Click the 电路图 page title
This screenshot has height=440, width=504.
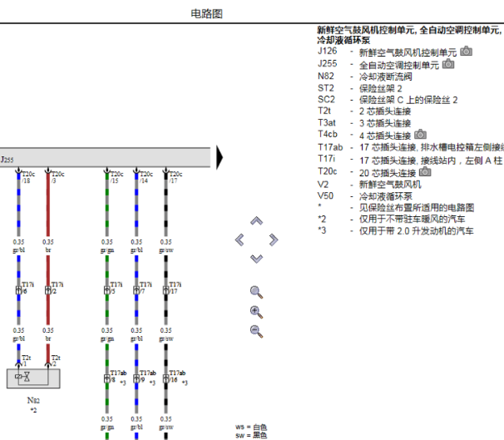(207, 14)
